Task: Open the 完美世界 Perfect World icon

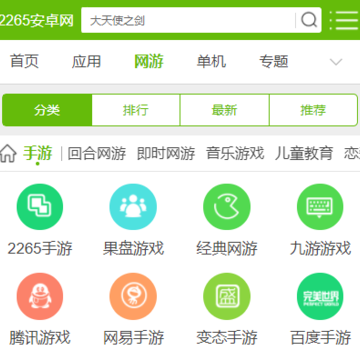Action: pyautogui.click(x=320, y=296)
